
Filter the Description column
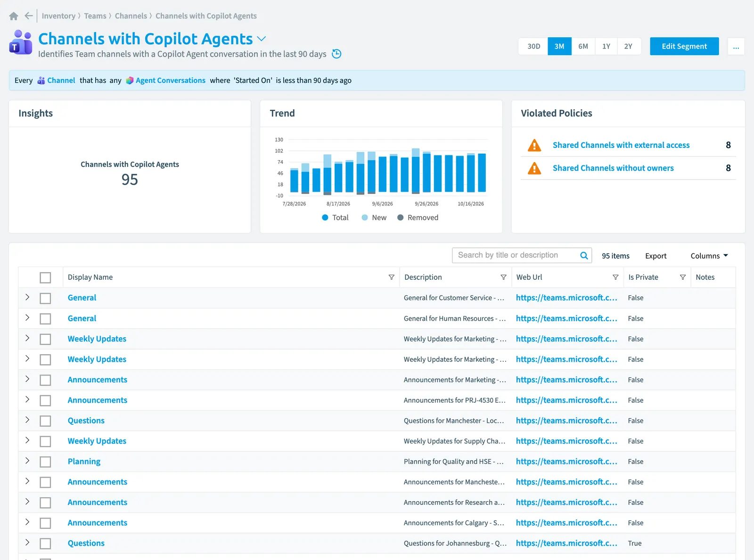click(503, 277)
